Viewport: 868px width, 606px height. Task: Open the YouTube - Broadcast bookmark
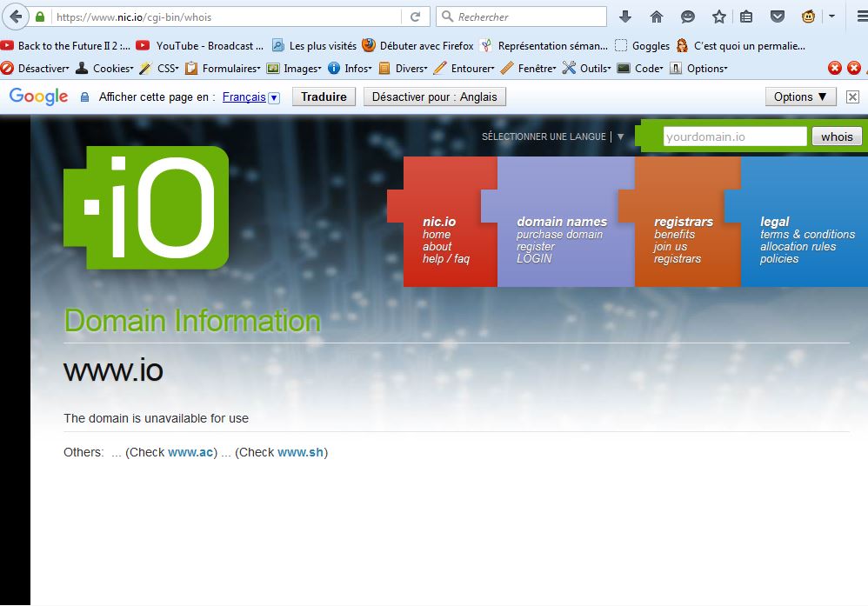click(x=201, y=45)
